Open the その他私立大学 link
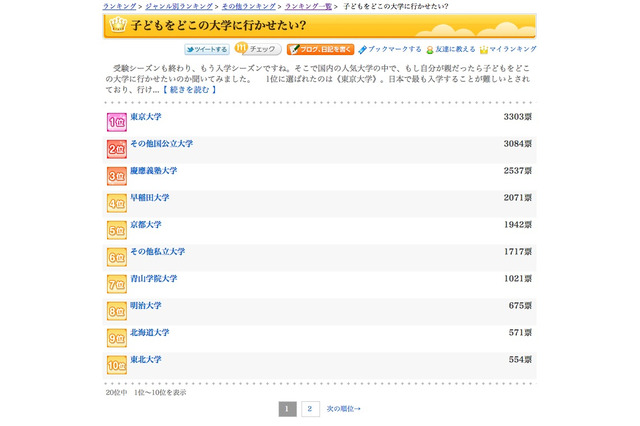Viewport: 640px width, 426px height. click(158, 251)
